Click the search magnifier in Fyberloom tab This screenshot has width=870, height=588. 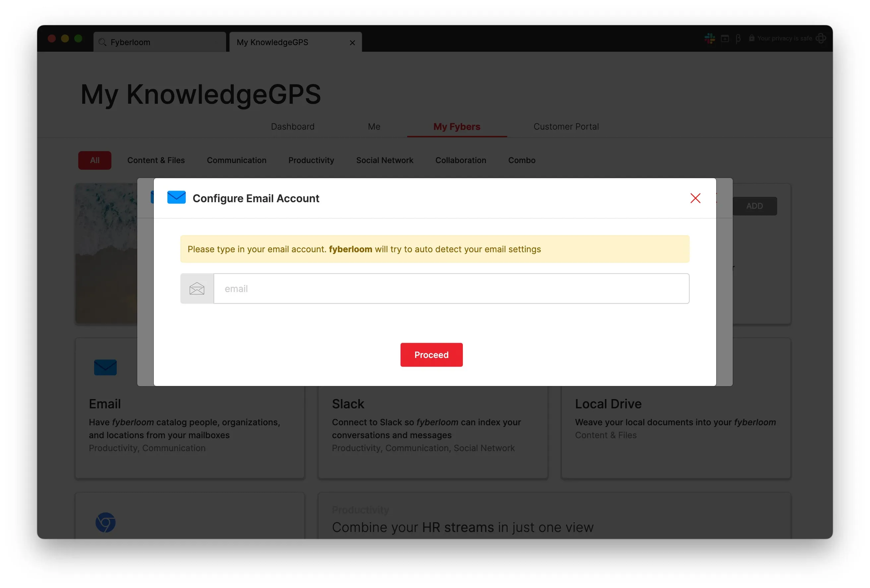click(x=102, y=42)
